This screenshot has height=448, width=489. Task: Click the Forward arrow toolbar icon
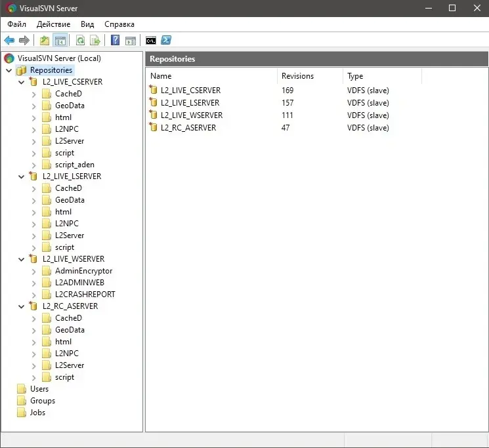[24, 41]
